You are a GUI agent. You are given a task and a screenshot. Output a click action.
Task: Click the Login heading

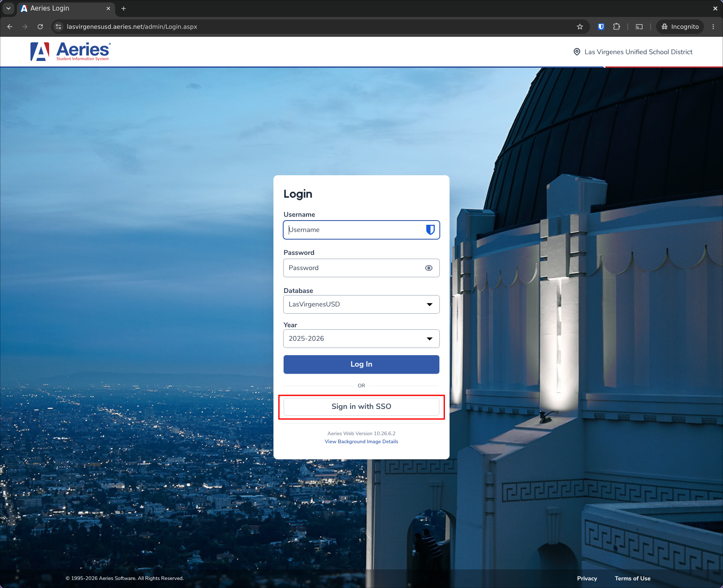click(298, 194)
